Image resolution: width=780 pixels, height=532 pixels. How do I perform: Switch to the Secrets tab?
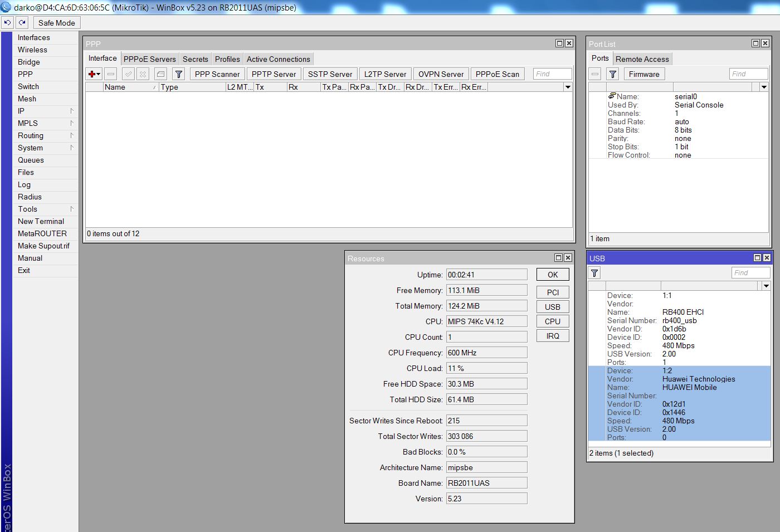tap(196, 59)
